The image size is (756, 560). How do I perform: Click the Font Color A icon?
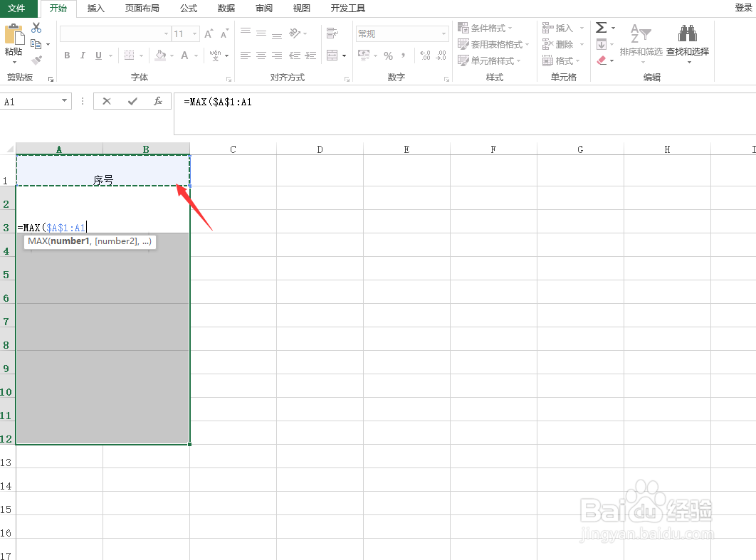pos(184,56)
